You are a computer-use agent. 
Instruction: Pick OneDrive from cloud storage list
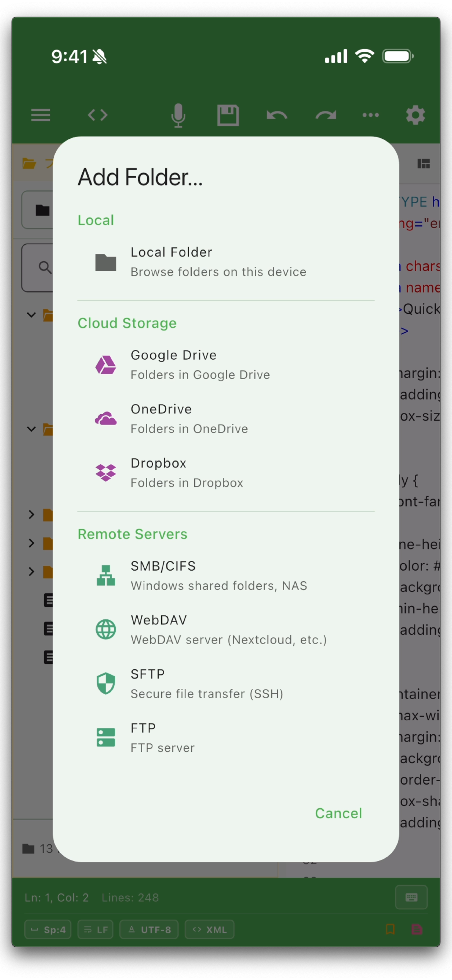pos(226,419)
